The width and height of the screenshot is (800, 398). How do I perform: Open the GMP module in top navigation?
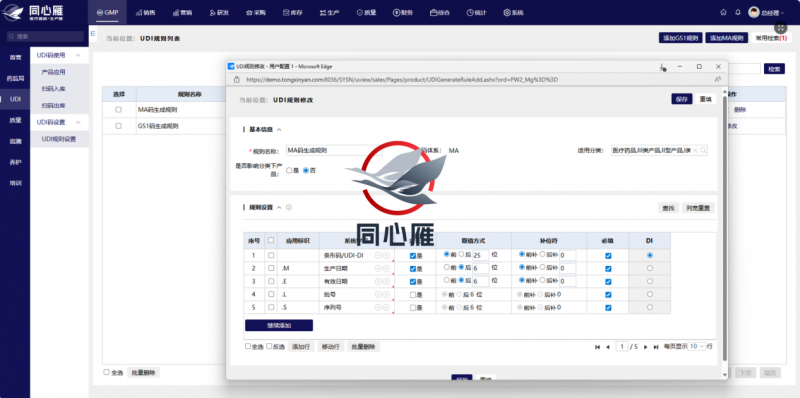[x=107, y=12]
